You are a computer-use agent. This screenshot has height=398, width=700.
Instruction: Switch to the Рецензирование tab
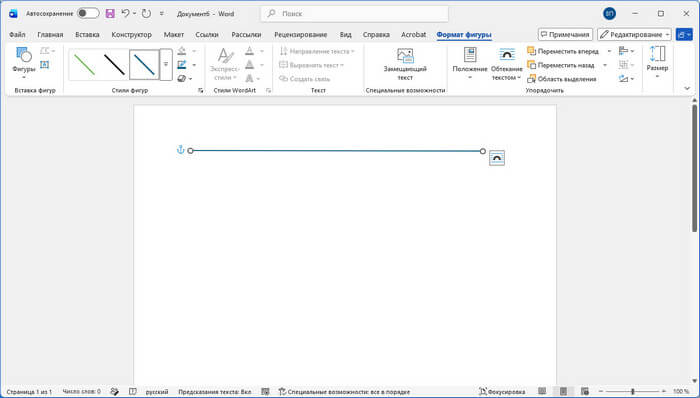pyautogui.click(x=300, y=34)
